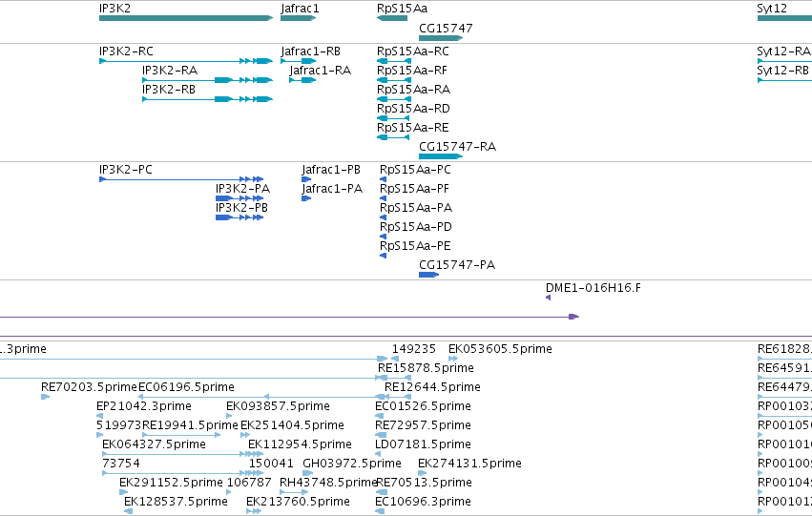Select transcript RpS15Aa-RA
This screenshot has height=516, width=812.
(394, 99)
